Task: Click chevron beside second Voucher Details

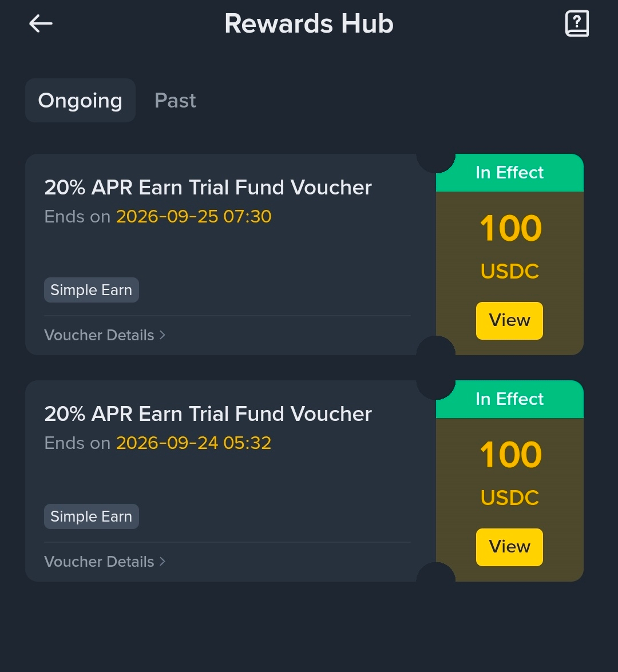Action: click(162, 562)
